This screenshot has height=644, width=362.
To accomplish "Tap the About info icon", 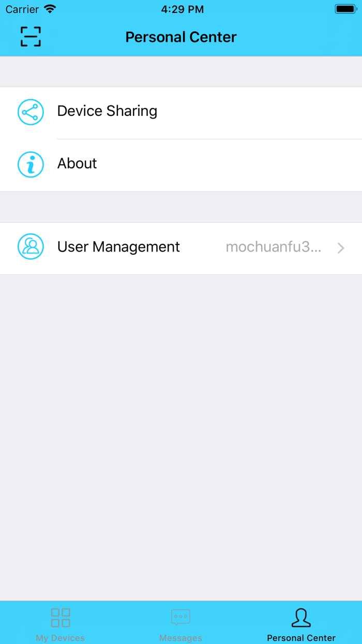I will click(31, 165).
